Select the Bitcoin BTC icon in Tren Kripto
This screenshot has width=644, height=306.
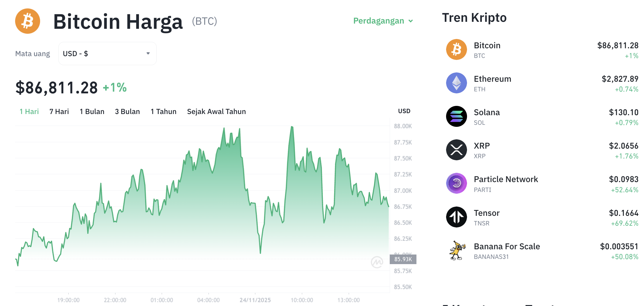(456, 49)
